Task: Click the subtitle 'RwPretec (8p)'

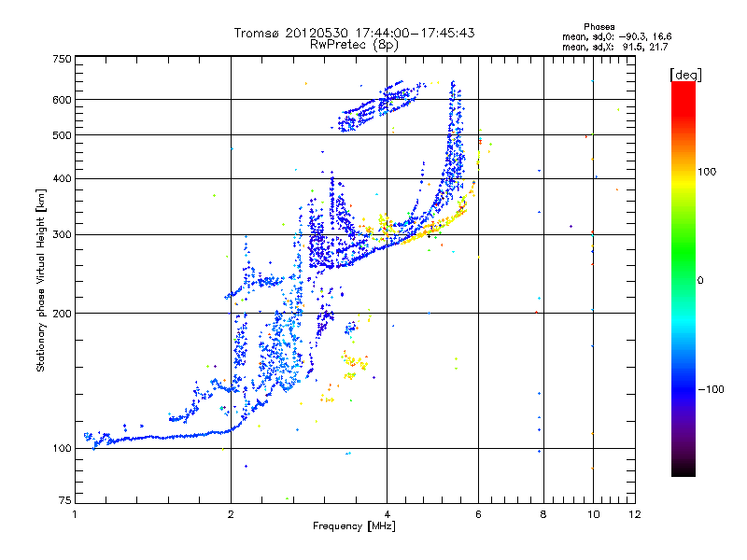Action: point(354,45)
